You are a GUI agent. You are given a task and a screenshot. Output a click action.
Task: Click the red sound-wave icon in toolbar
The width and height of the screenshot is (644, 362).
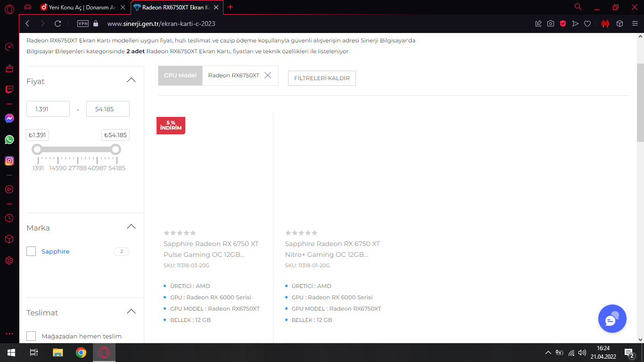pos(605,24)
